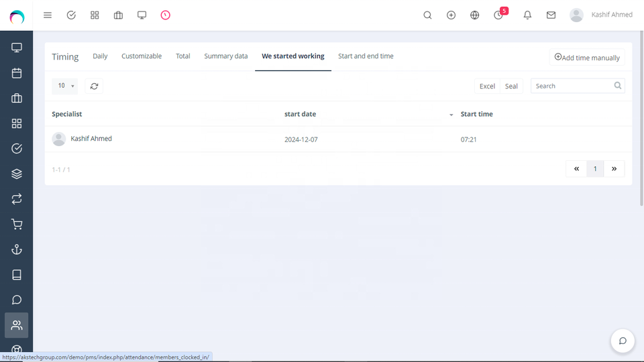Click the globe language icon
The height and width of the screenshot is (362, 644).
click(x=474, y=15)
